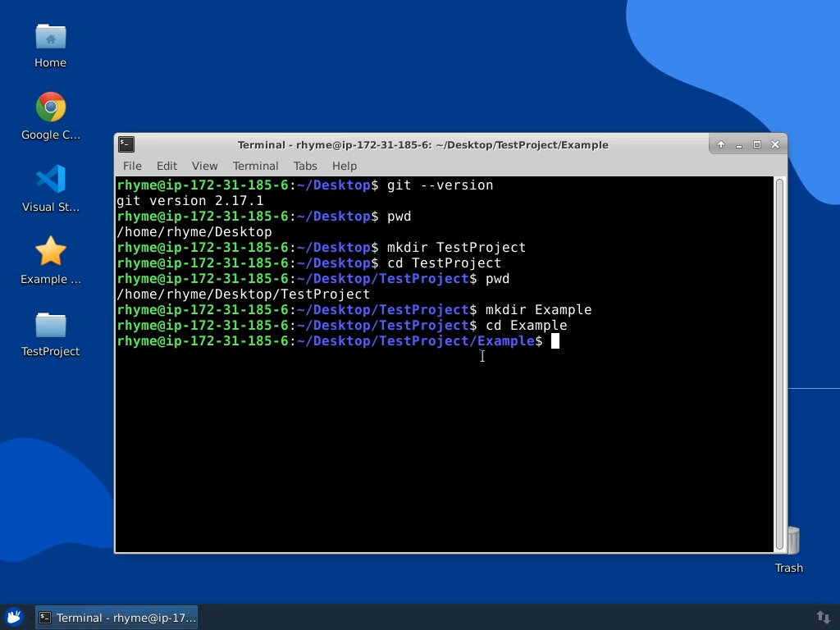
Task: Click the '~/Desktop/TestProject/Example' prompt path
Action: click(416, 340)
